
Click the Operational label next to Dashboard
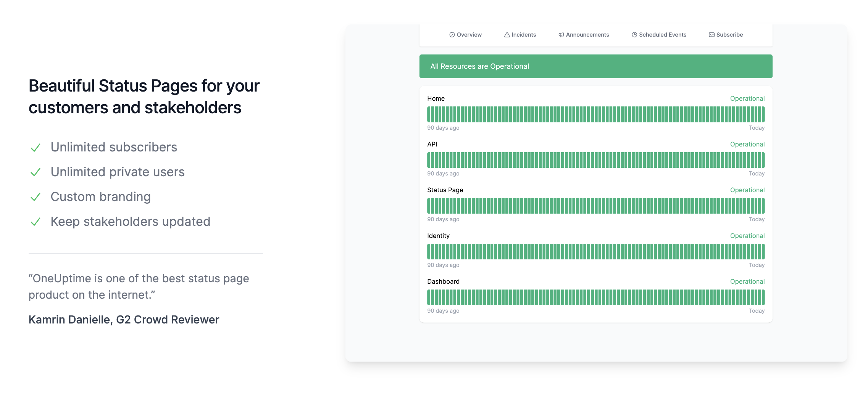pos(747,282)
